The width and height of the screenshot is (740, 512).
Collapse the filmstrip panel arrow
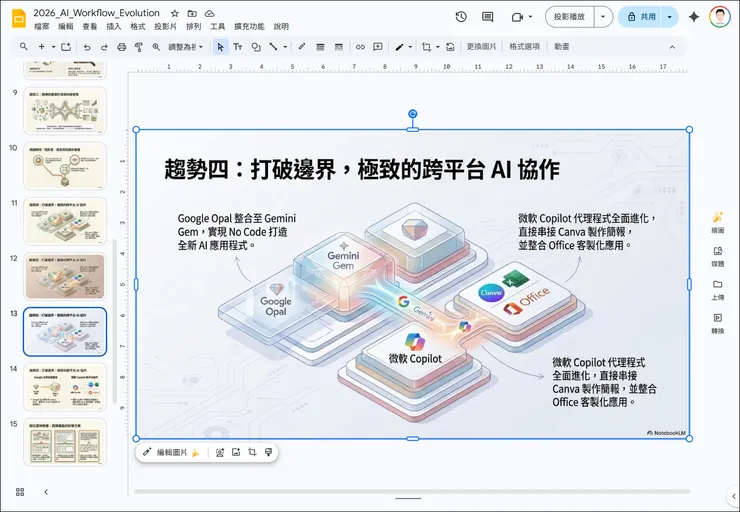46,492
